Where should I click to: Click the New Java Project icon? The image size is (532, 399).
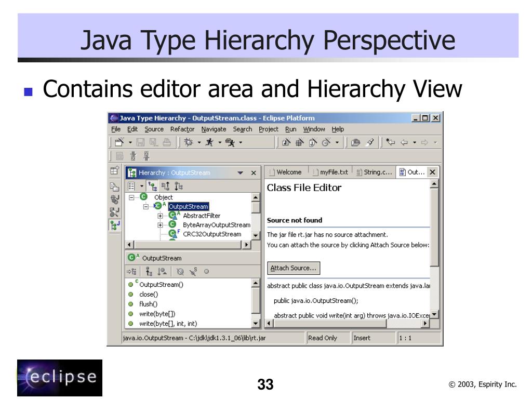coord(286,142)
